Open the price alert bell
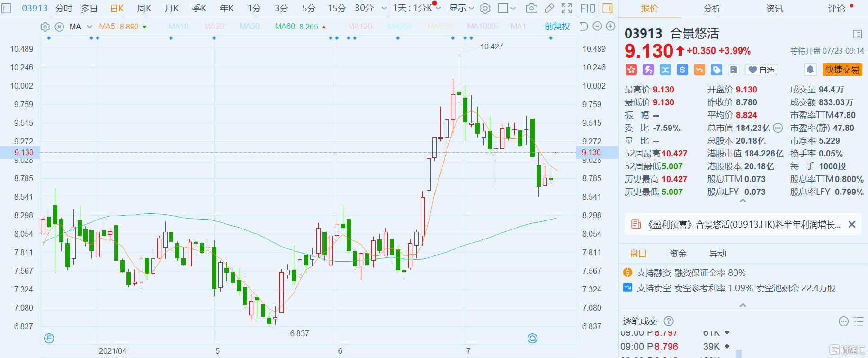Screen dimensions: 868x358 click(x=810, y=70)
